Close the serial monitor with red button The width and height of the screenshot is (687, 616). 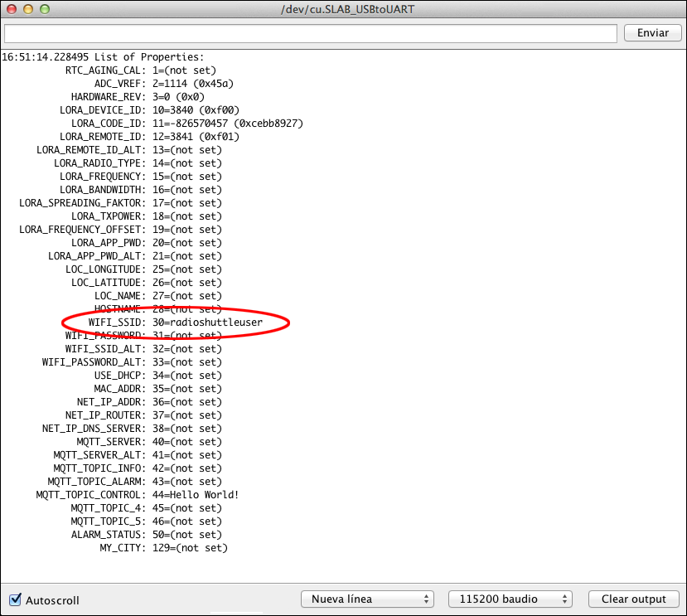[12, 9]
